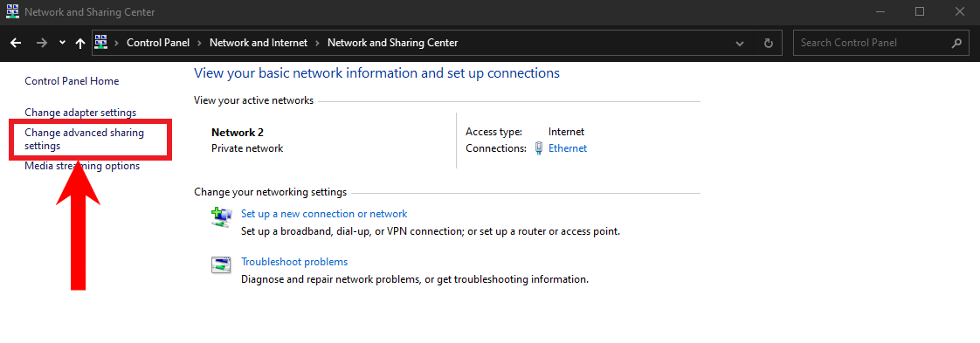Click the Troubleshoot problems icon
Viewport: 980px width, 343px height.
tap(221, 264)
